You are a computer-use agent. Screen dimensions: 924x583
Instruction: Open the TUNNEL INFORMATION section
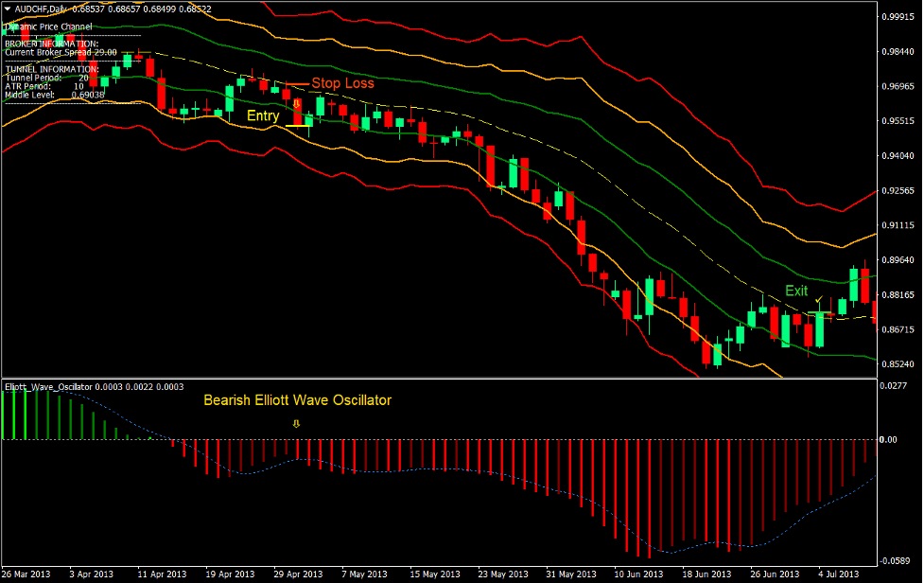[x=54, y=69]
